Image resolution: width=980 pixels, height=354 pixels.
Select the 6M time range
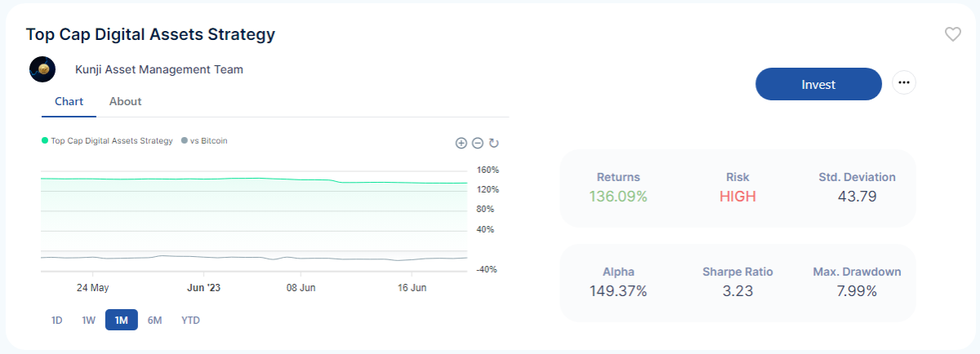click(x=154, y=321)
